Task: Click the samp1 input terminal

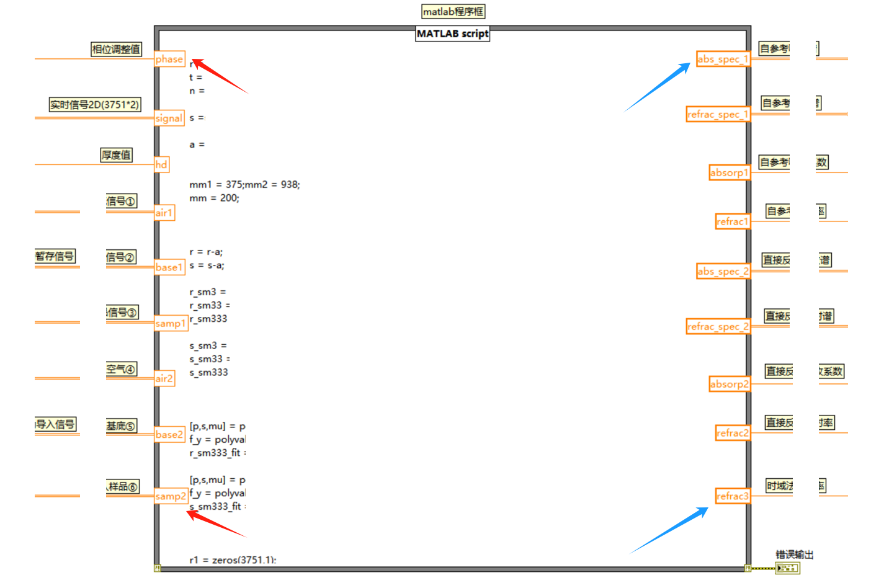Action: pos(171,323)
